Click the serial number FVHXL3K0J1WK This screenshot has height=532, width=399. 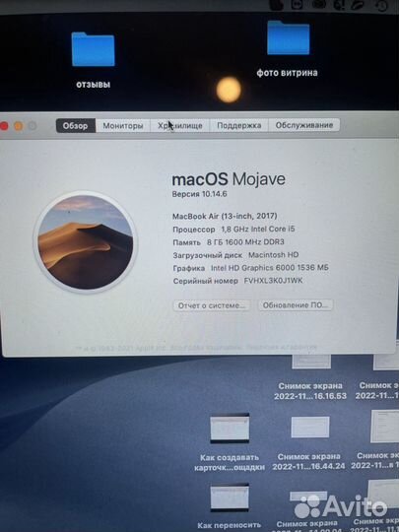coord(274,281)
